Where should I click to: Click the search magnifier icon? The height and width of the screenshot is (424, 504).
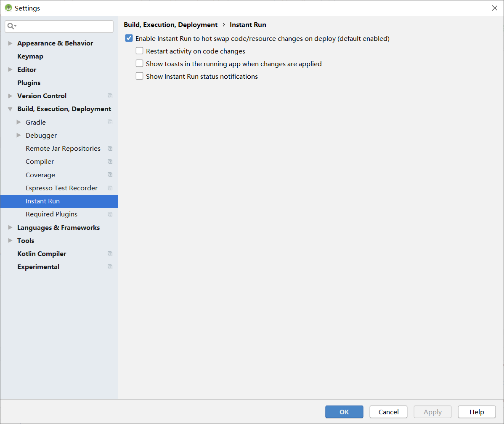click(x=12, y=26)
